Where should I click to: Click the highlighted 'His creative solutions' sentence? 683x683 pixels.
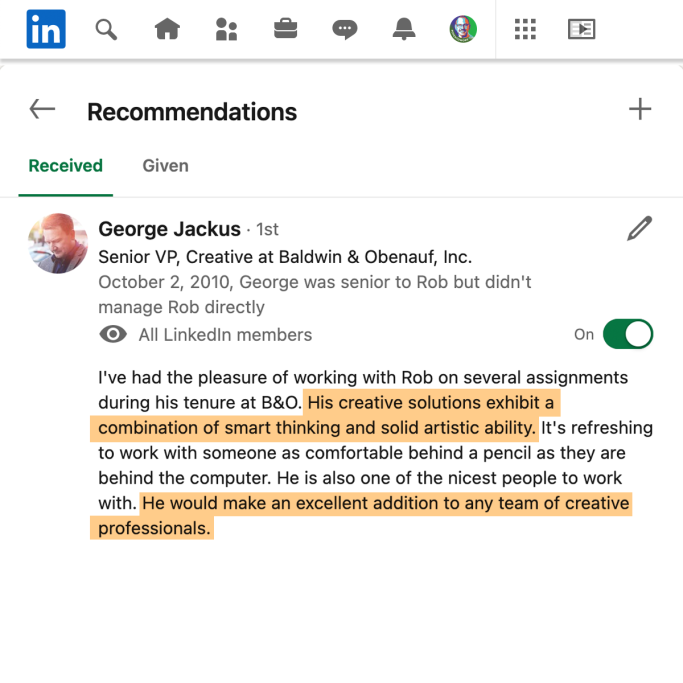click(325, 415)
